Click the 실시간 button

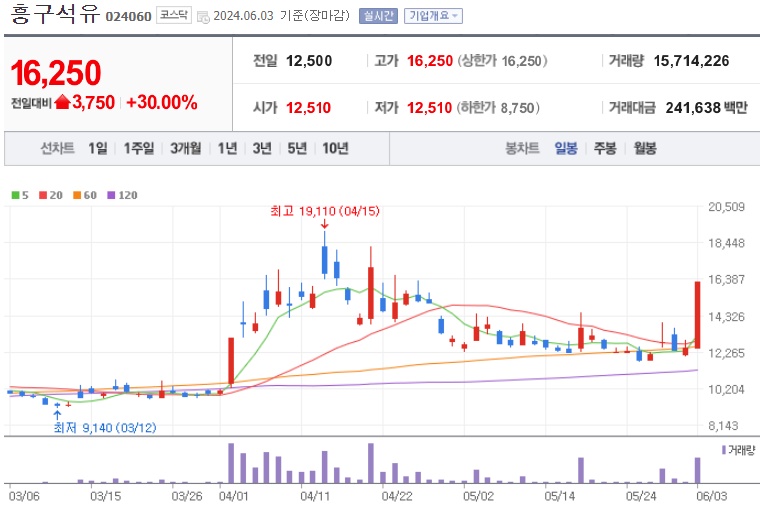(378, 16)
